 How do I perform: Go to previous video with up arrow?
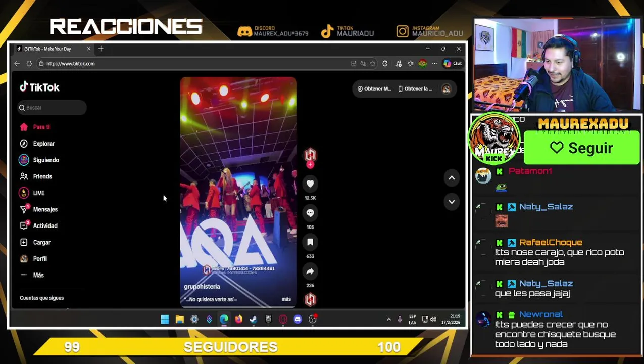click(452, 178)
